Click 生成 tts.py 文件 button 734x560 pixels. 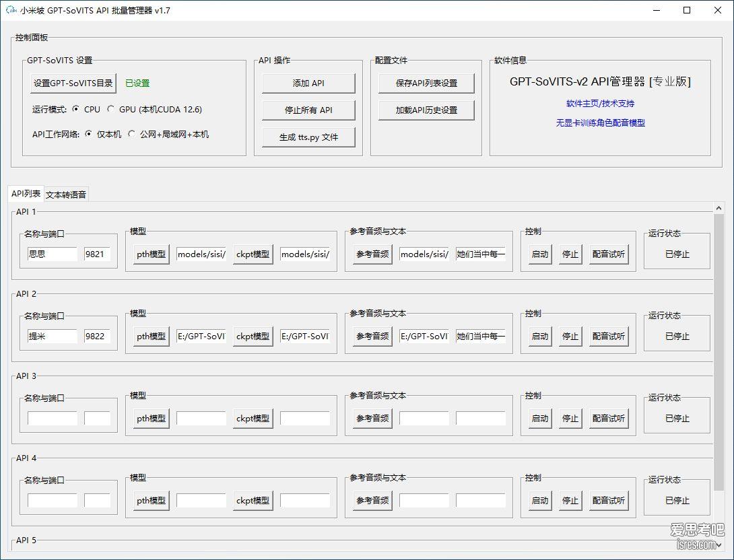tap(308, 137)
